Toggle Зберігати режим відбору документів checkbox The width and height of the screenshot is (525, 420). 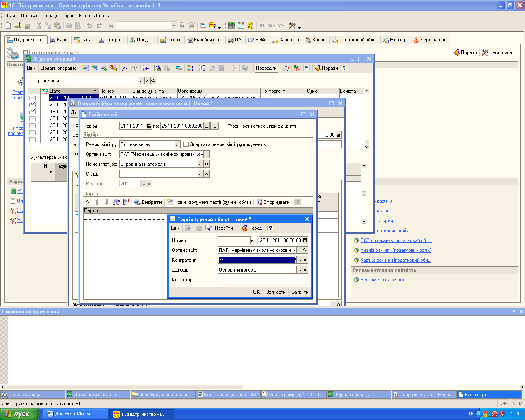pyautogui.click(x=186, y=144)
